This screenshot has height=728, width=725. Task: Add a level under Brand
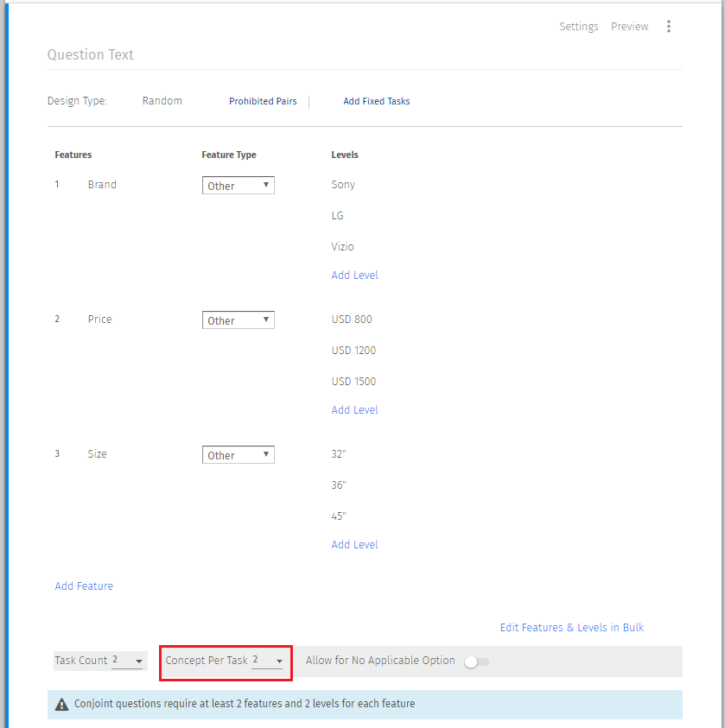[x=354, y=275]
